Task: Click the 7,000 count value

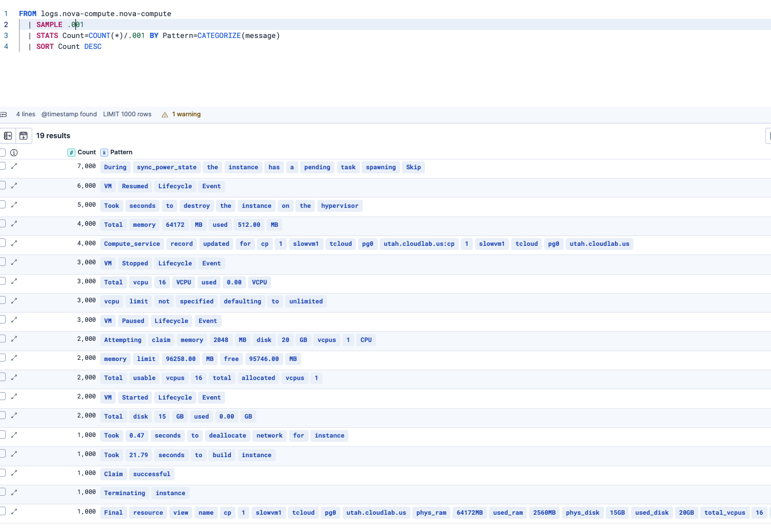Action: point(86,166)
